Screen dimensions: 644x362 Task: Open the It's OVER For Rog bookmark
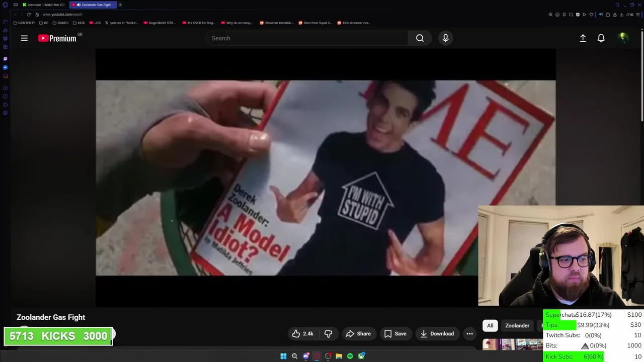click(x=199, y=23)
